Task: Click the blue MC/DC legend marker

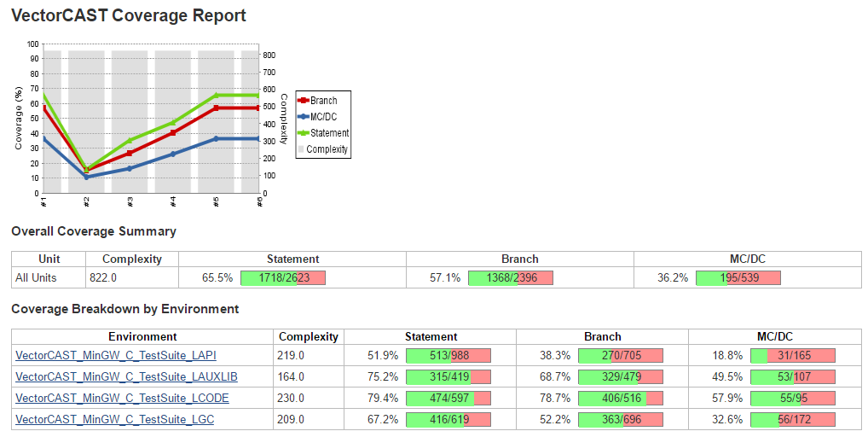Action: click(x=304, y=116)
